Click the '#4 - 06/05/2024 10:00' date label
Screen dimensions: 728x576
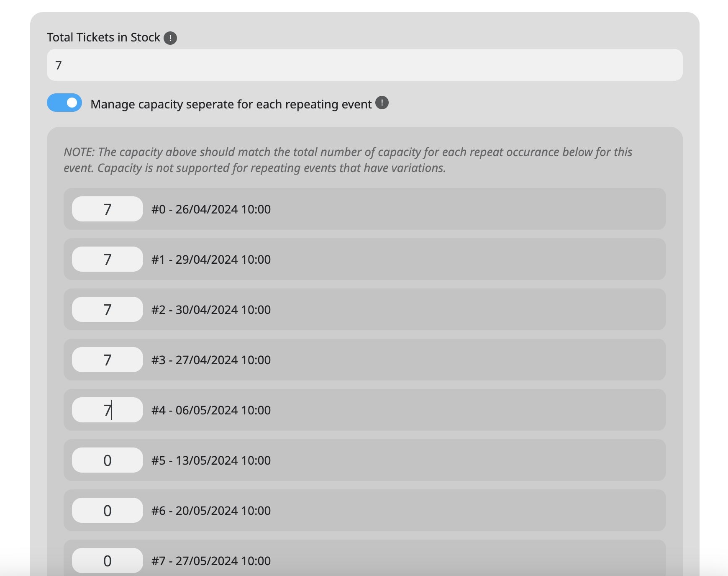pos(211,410)
